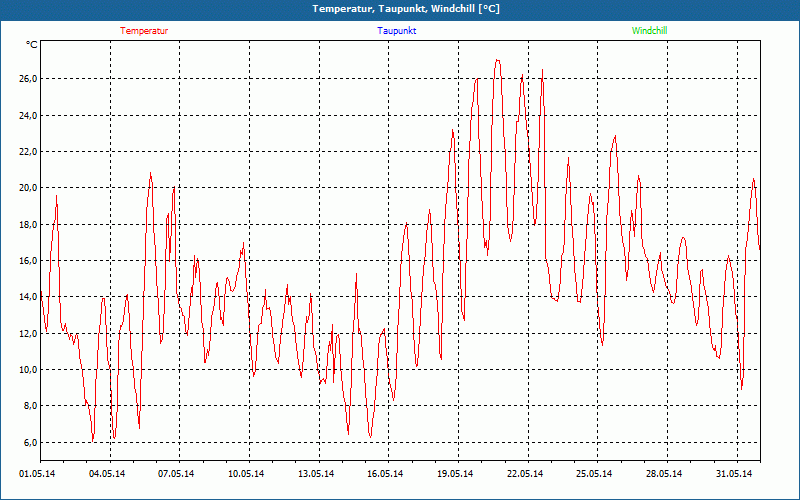
Task: Click the 31.05.14 date label
Action: [x=734, y=474]
